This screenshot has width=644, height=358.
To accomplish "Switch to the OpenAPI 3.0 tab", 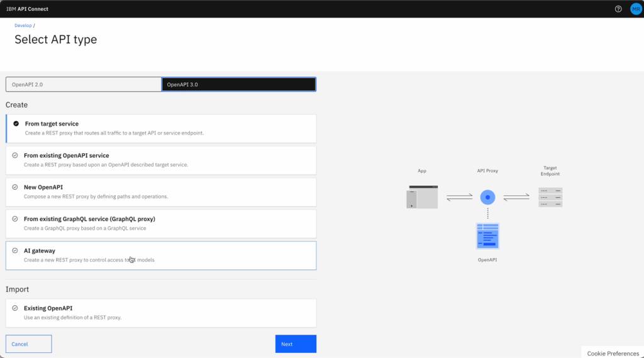I will coord(238,85).
